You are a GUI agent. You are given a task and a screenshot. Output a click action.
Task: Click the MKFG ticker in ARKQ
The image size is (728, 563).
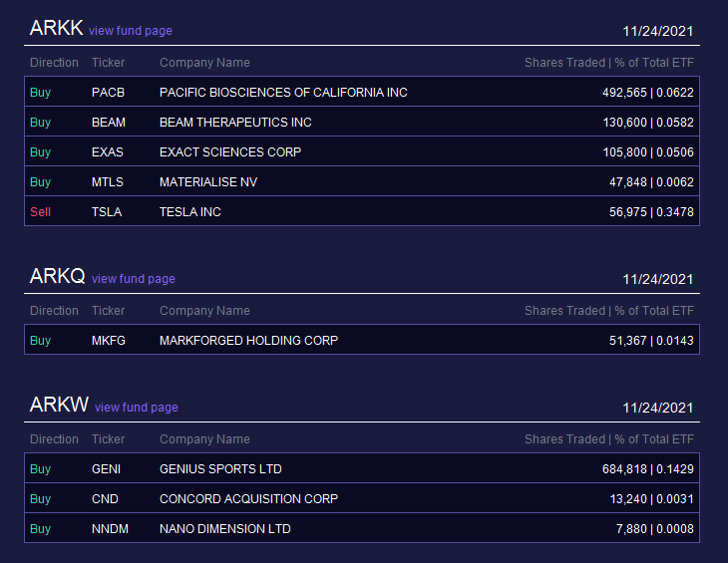[108, 341]
